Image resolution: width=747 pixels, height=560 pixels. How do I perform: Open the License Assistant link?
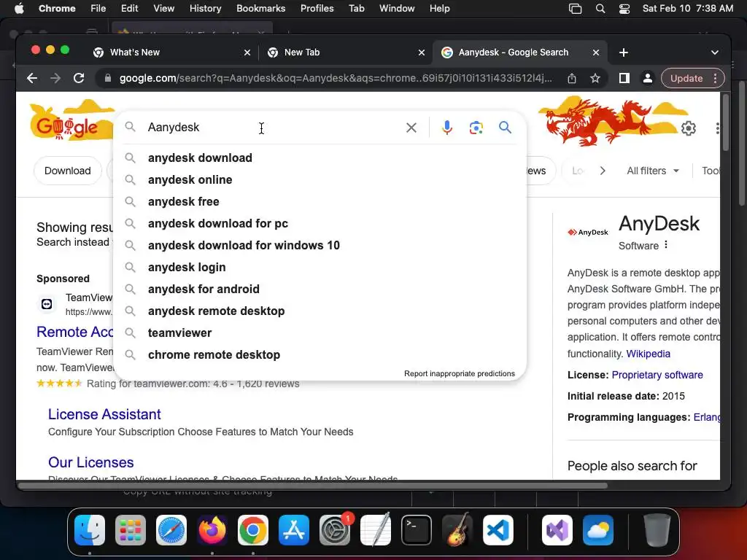pos(104,414)
